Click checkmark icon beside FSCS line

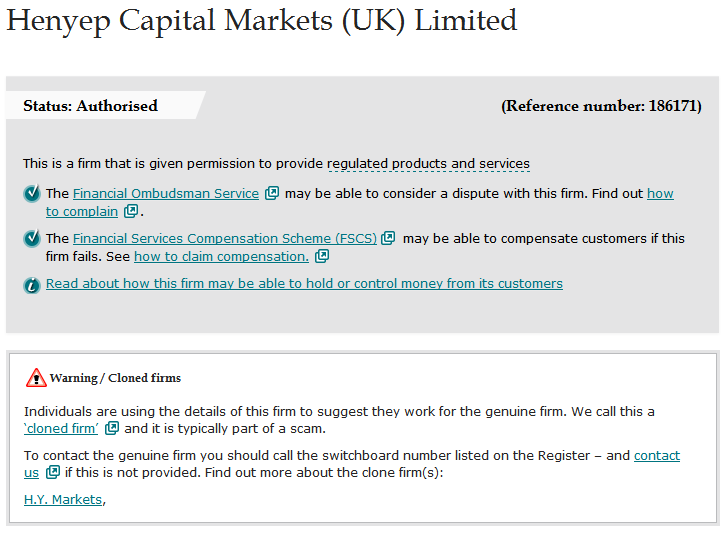coord(32,239)
